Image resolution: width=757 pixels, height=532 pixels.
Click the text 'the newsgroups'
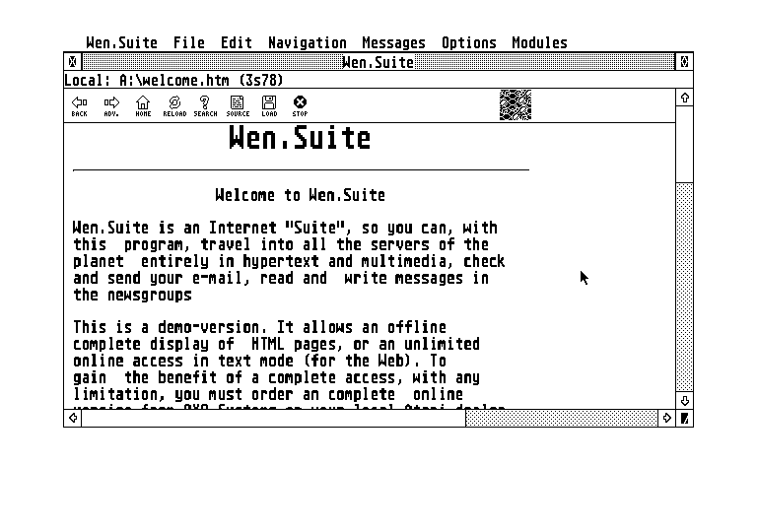point(132,295)
